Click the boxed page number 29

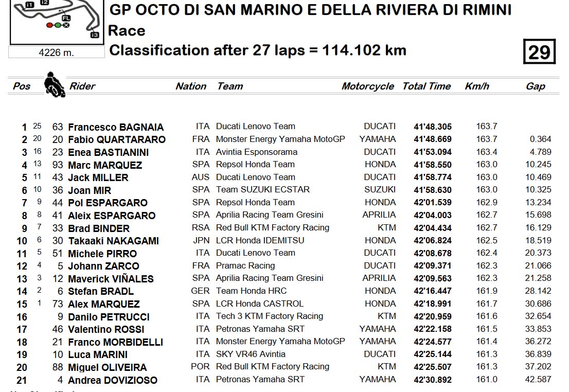click(539, 51)
